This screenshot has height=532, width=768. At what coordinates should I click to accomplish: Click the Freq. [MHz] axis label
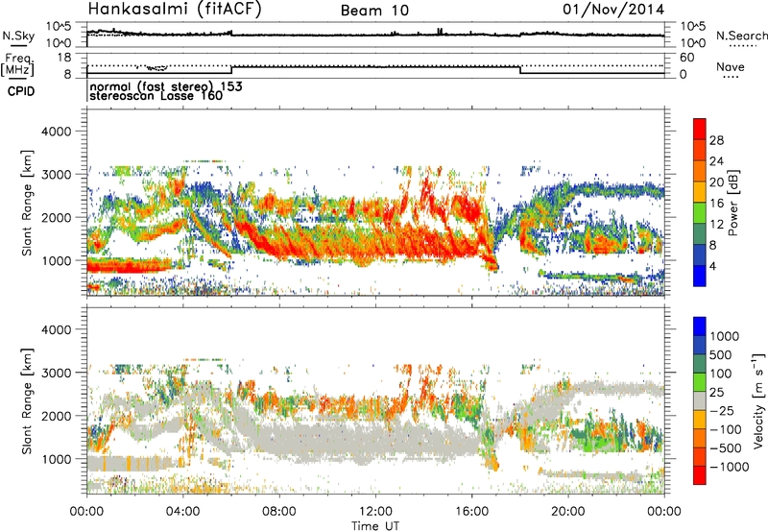pyautogui.click(x=17, y=65)
